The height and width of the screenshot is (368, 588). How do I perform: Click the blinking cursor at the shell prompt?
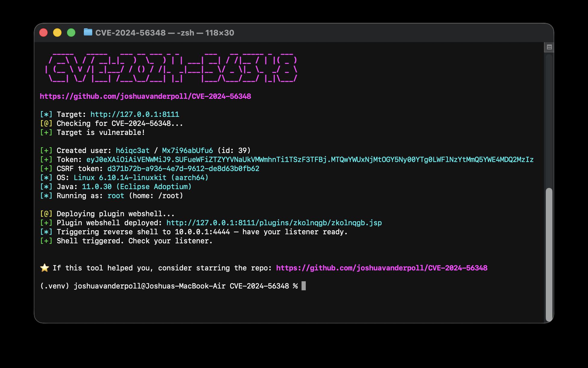pyautogui.click(x=303, y=285)
